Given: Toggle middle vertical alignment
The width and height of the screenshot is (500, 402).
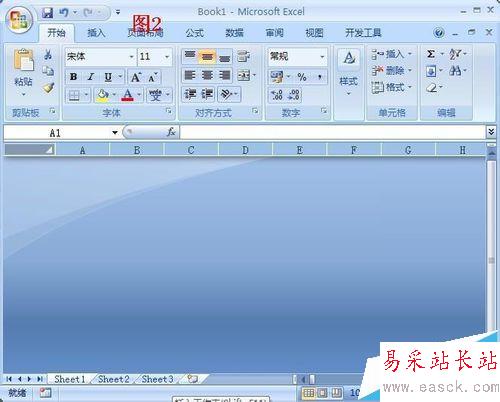Looking at the screenshot, I should 207,57.
